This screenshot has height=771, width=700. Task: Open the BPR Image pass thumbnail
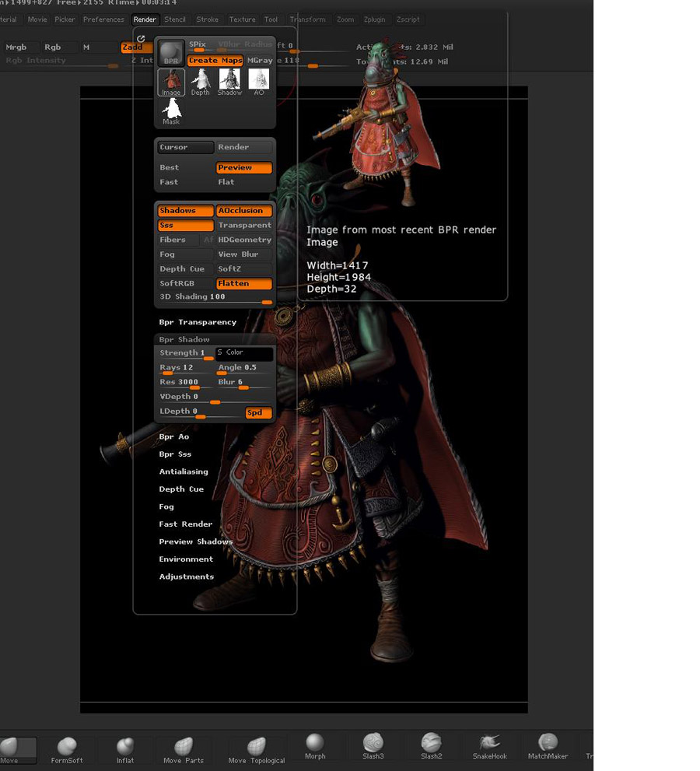171,82
